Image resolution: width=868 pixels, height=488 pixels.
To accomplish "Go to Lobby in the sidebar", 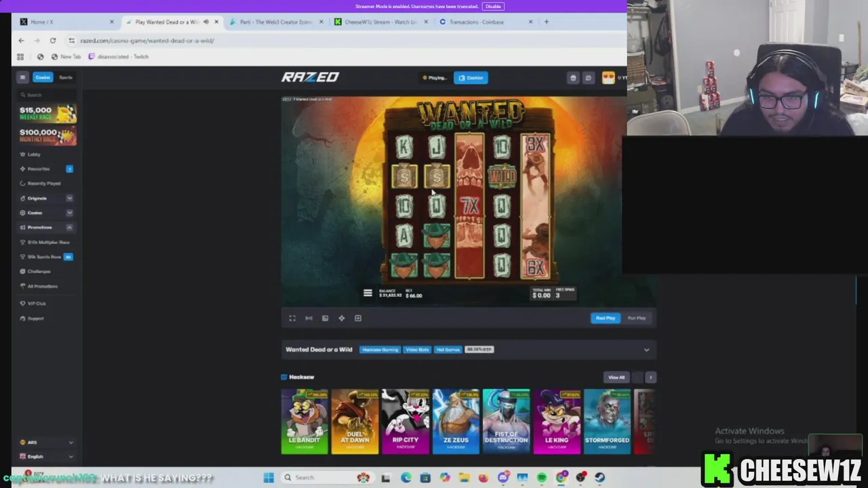I will tap(34, 155).
